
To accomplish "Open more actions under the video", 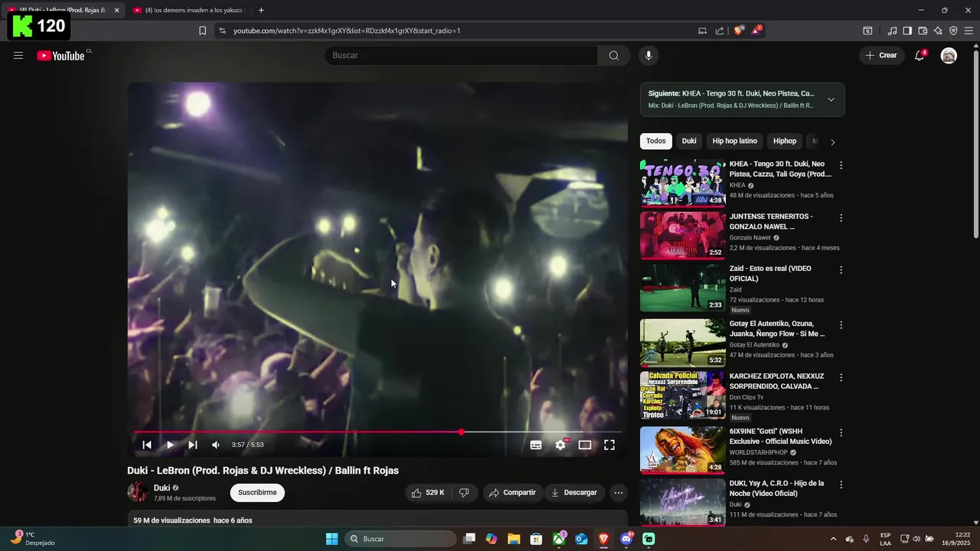I will 619,493.
